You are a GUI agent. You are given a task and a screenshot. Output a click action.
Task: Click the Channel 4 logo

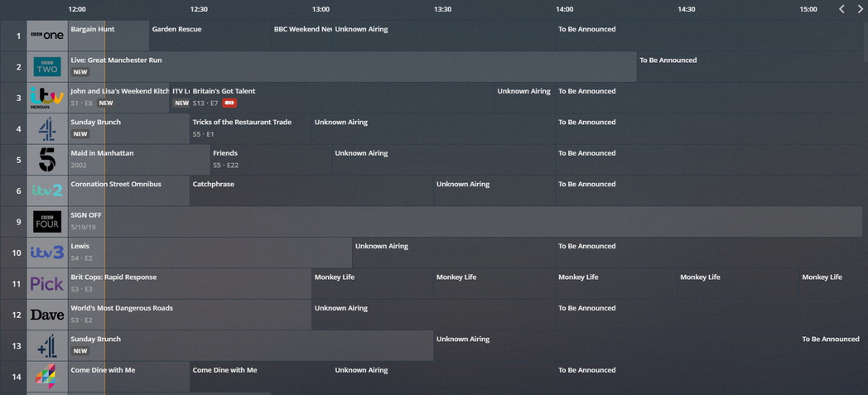pos(47,129)
